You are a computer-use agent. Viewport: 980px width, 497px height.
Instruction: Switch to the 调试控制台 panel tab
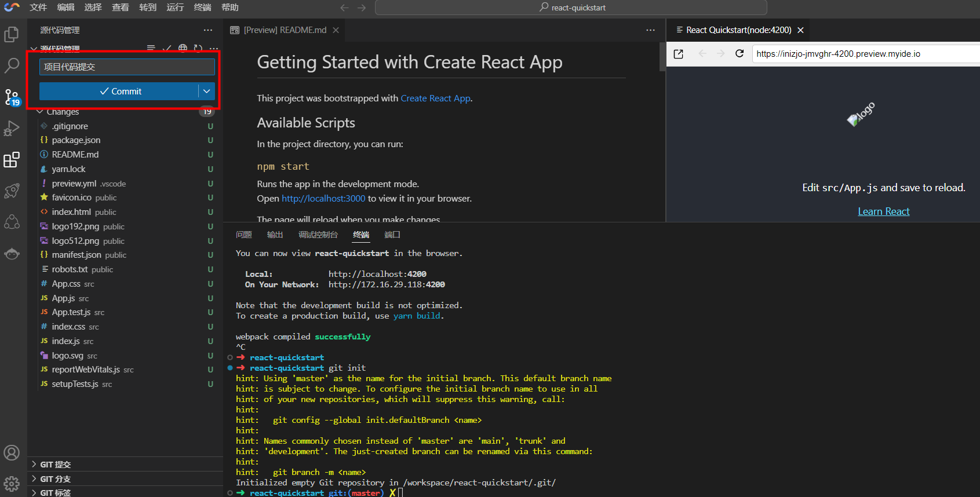click(x=318, y=235)
